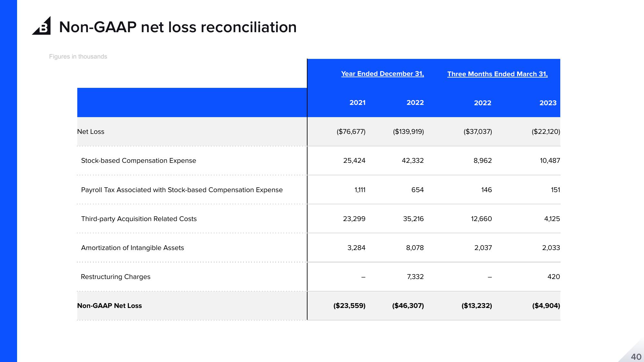Click the Net Loss value ($22,120)
The width and height of the screenshot is (644, 362).
[546, 132]
